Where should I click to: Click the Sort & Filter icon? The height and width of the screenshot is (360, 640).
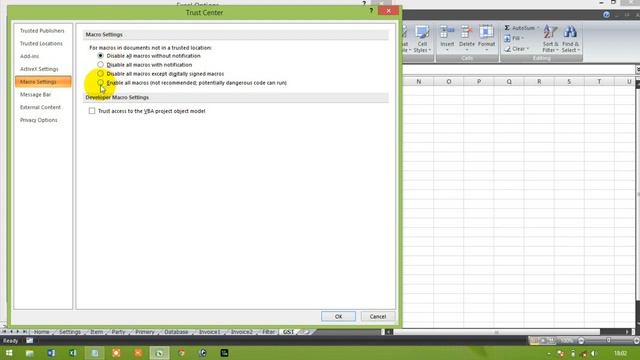pyautogui.click(x=550, y=32)
